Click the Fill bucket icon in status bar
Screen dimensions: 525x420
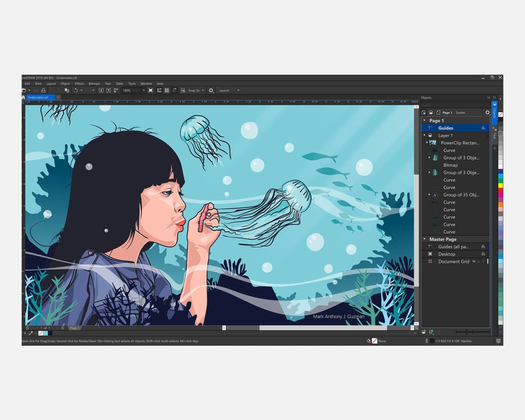tap(369, 341)
